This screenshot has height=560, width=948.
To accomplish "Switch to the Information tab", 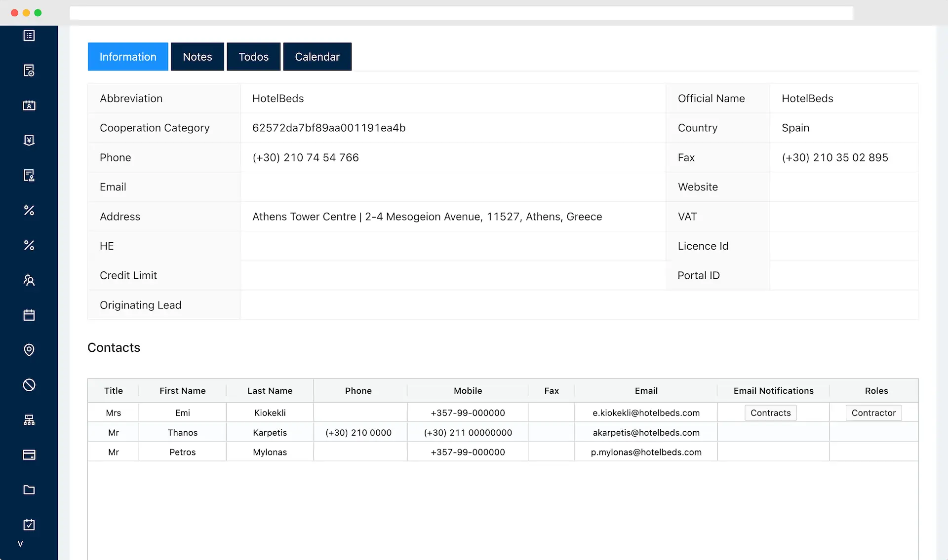I will (128, 57).
